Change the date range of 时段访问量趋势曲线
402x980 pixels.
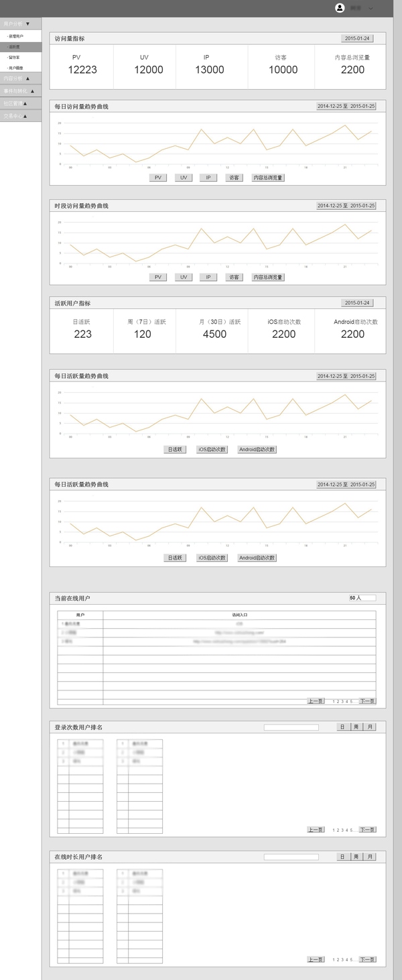346,205
